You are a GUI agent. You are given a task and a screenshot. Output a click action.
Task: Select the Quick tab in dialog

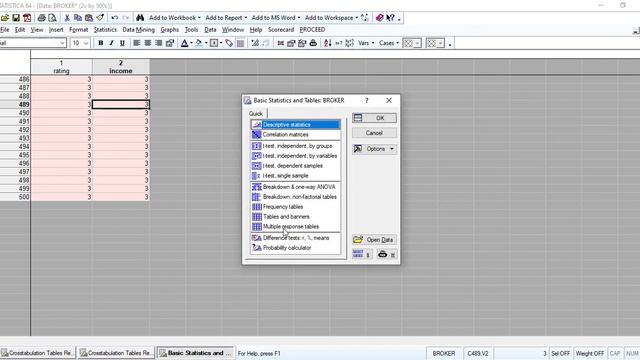(x=256, y=113)
